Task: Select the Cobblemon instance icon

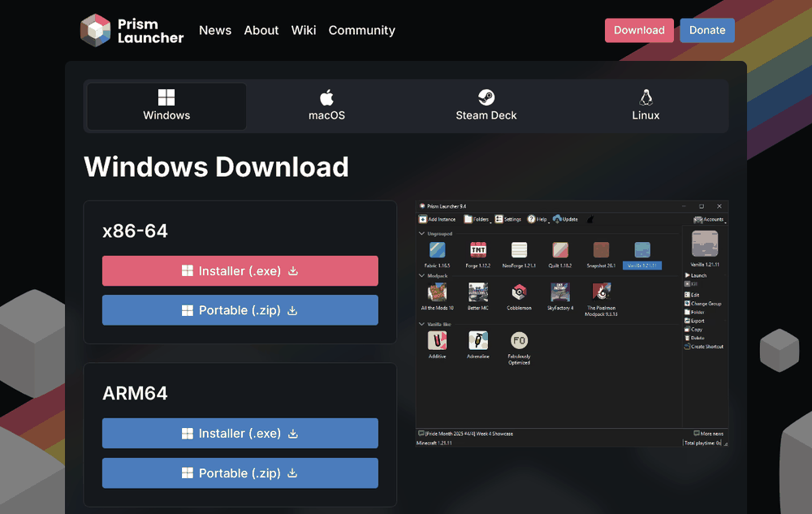Action: tap(519, 292)
